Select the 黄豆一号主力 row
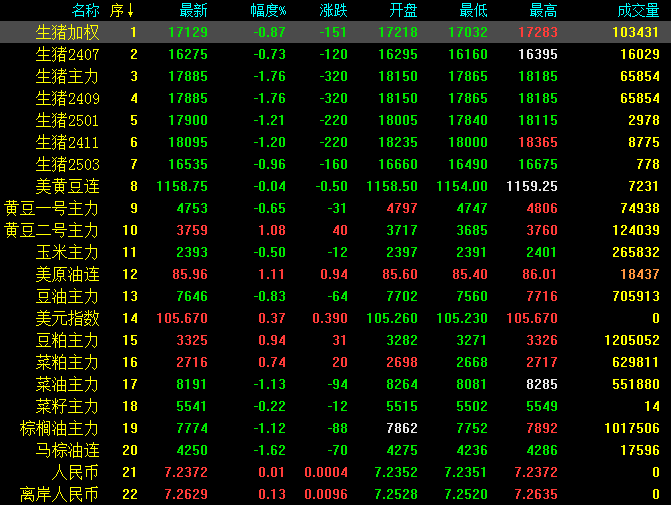This screenshot has width=671, height=505. click(51, 208)
